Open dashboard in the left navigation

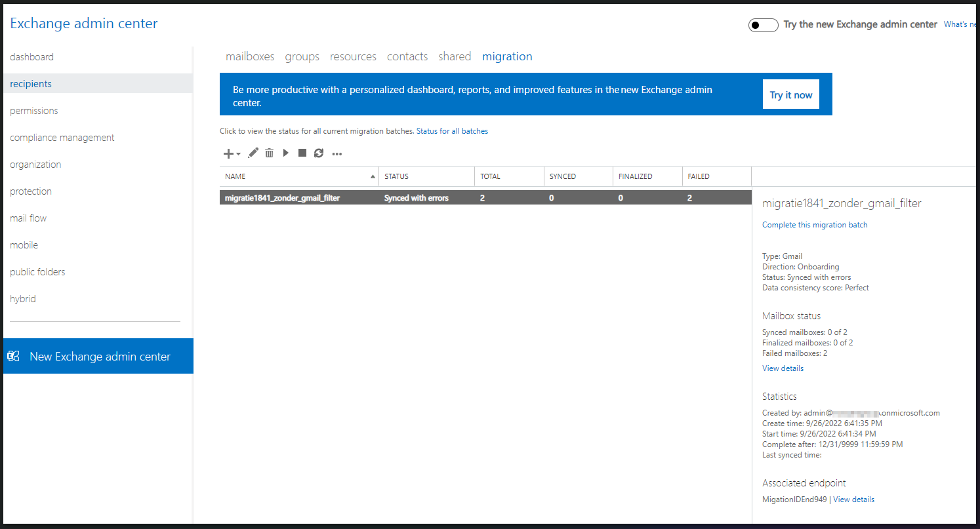(x=32, y=57)
